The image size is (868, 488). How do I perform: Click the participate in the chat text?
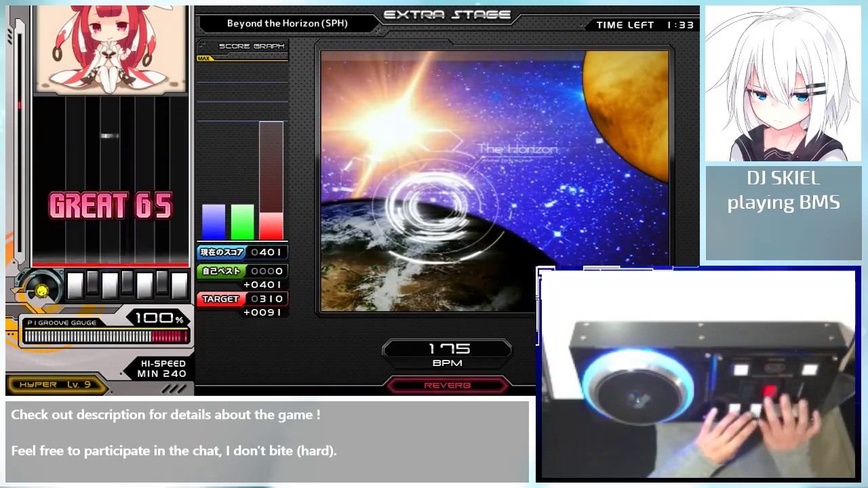(x=174, y=451)
